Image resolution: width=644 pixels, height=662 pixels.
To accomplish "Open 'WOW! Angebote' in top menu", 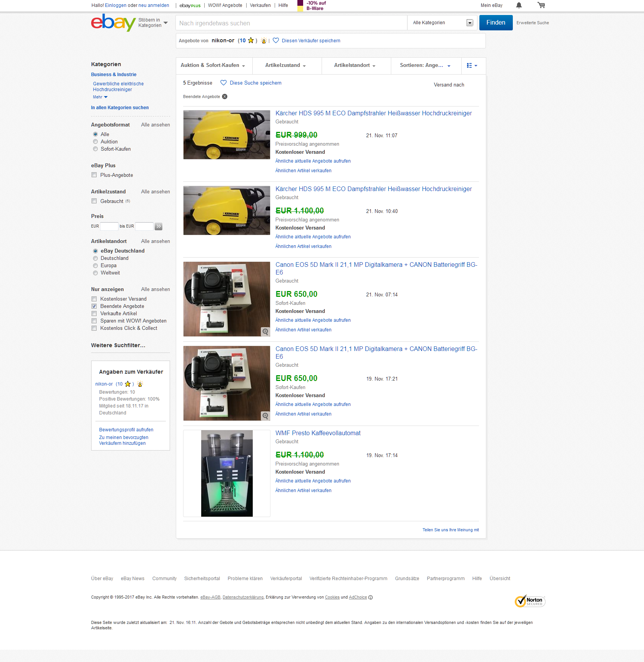I will pos(225,5).
